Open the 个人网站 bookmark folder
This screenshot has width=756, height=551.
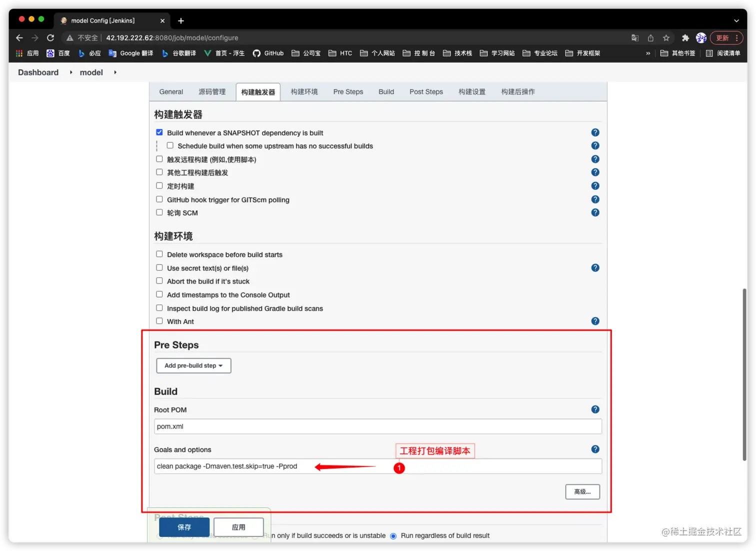coord(377,53)
